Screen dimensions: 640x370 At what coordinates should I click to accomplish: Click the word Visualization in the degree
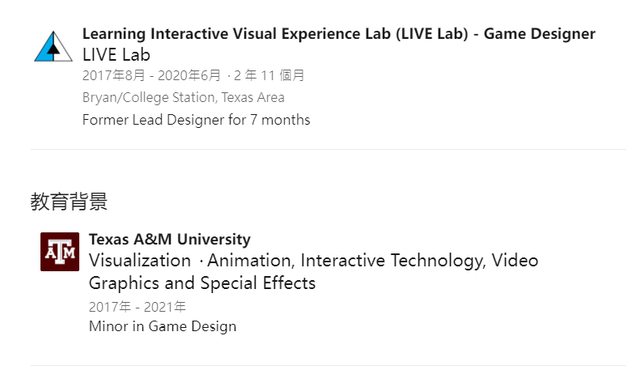(x=140, y=261)
